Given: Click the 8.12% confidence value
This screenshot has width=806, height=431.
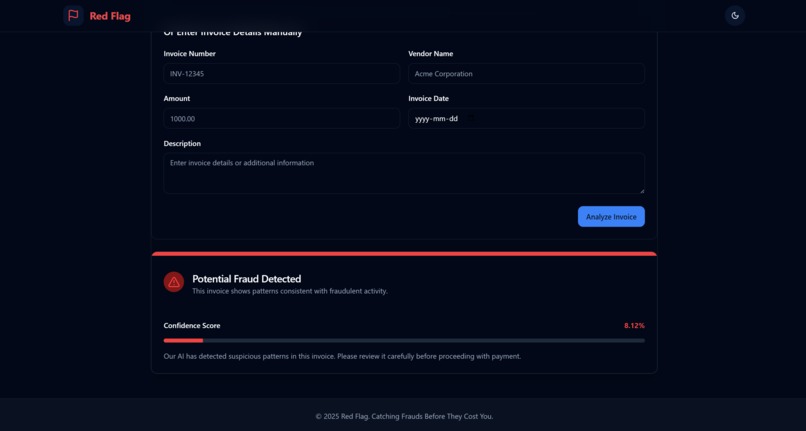Looking at the screenshot, I should point(634,326).
